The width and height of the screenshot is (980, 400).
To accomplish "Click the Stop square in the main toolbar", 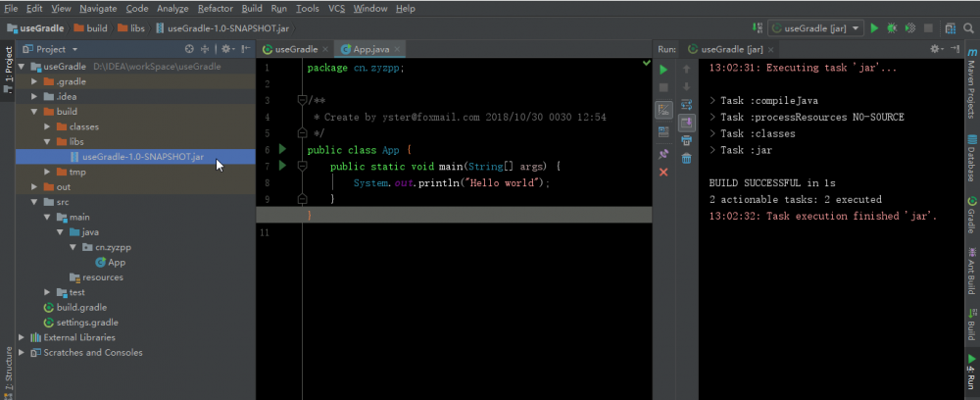I will pos(928,28).
